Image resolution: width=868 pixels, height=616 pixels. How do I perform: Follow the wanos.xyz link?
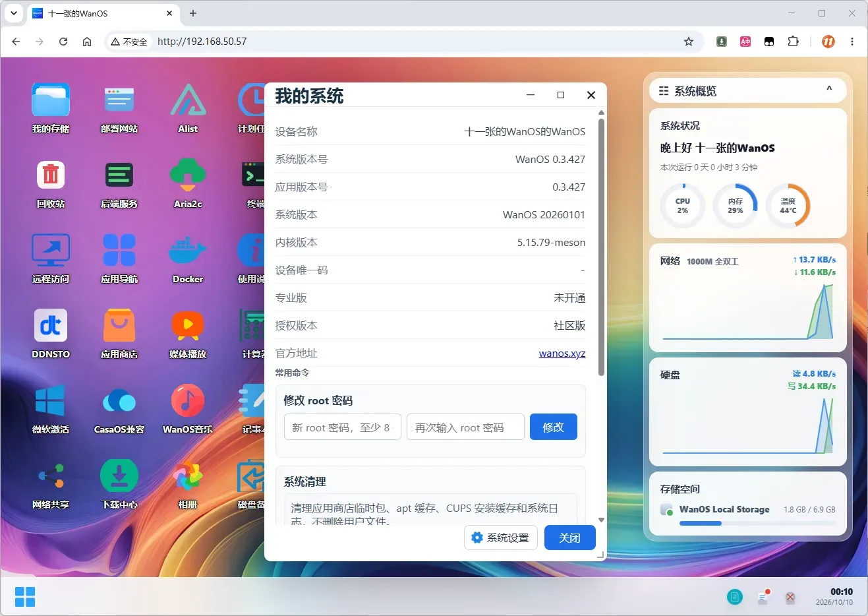pos(562,354)
